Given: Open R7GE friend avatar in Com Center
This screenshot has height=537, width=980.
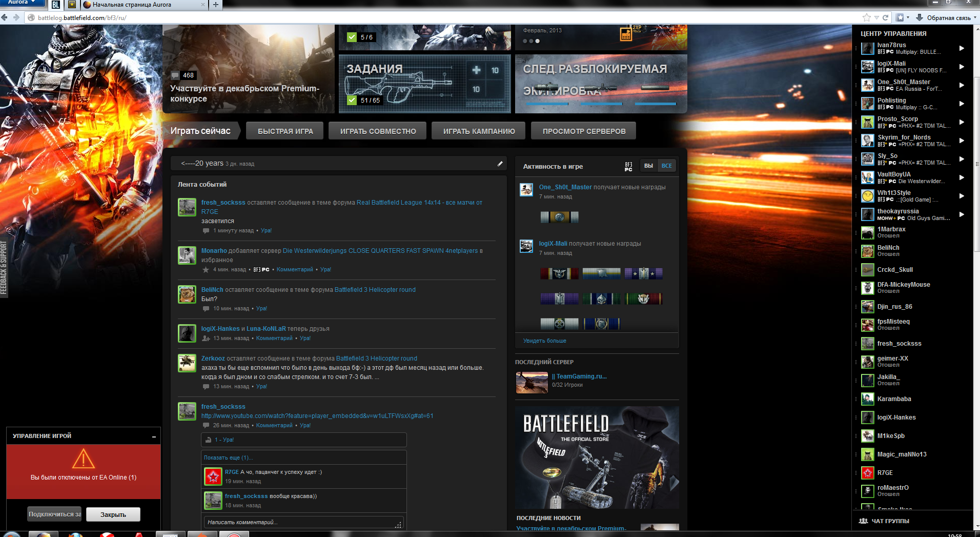Looking at the screenshot, I should point(867,473).
